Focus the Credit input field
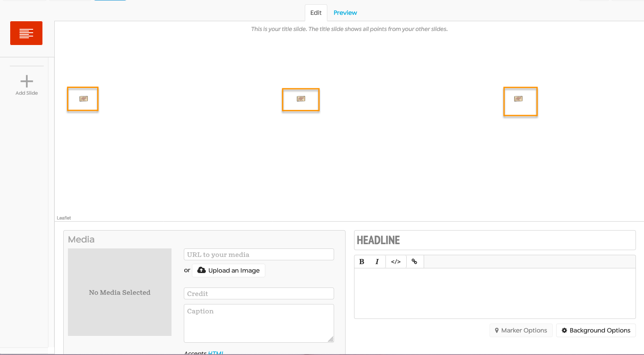 pyautogui.click(x=259, y=294)
